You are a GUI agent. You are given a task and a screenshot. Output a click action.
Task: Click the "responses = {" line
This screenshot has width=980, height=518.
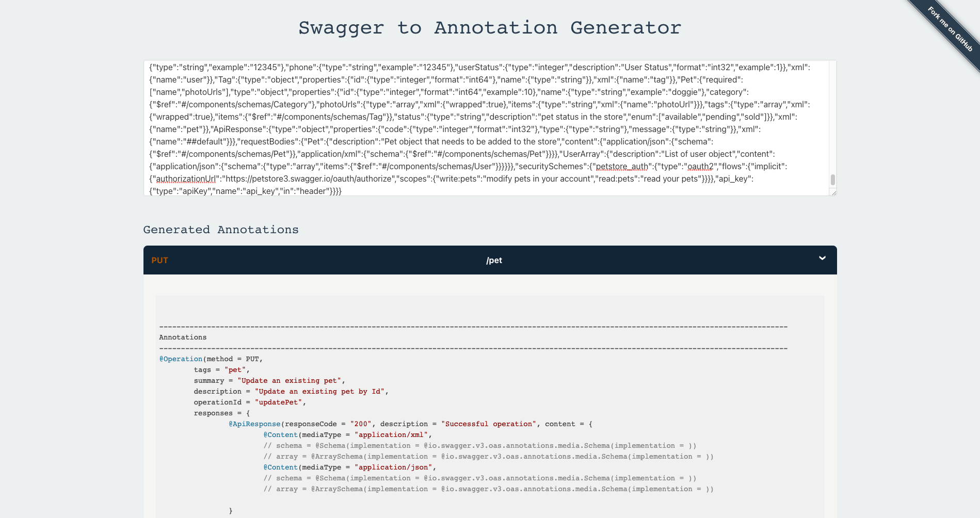click(x=222, y=413)
